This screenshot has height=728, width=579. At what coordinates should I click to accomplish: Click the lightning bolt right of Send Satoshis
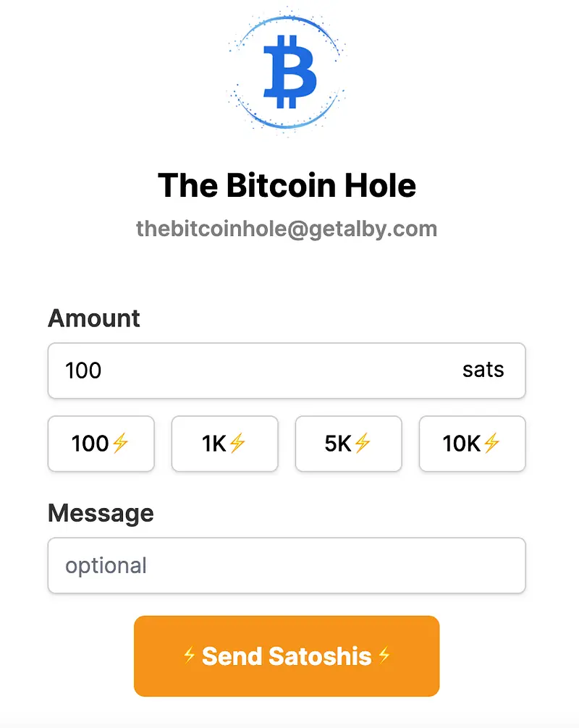384,656
